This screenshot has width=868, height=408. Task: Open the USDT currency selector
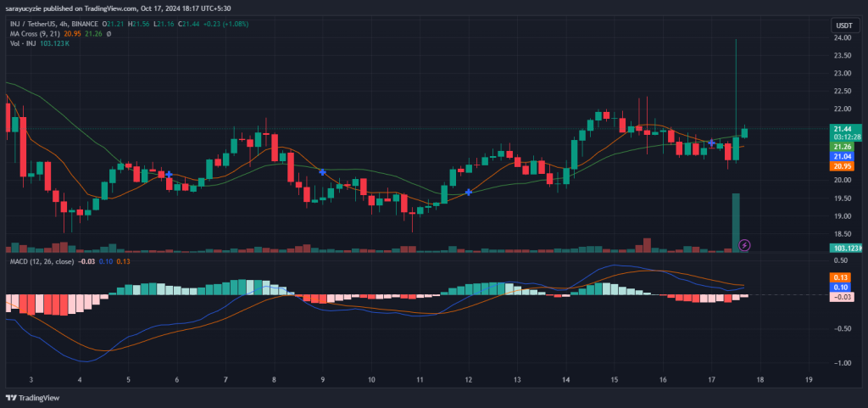click(842, 26)
